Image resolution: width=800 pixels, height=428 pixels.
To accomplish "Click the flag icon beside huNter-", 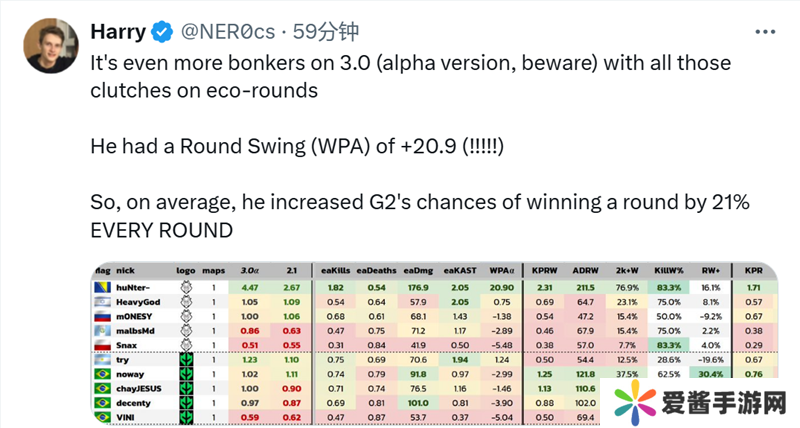I will pos(102,286).
